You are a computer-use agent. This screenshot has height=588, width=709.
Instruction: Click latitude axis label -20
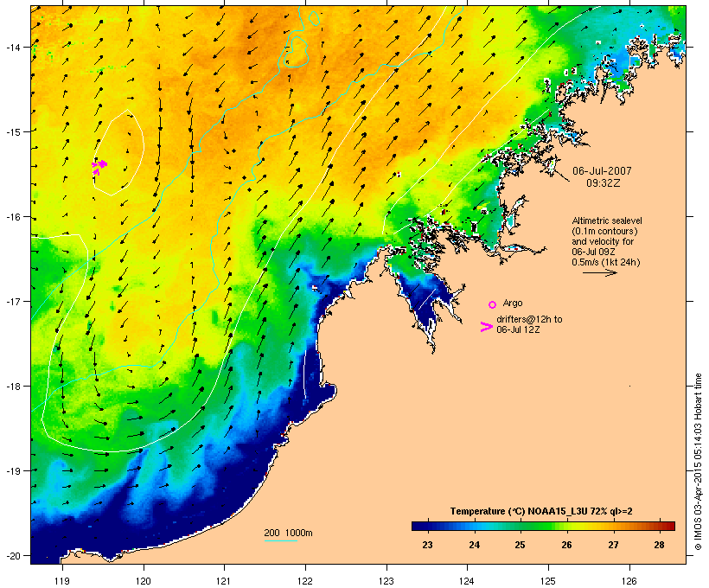pos(12,555)
